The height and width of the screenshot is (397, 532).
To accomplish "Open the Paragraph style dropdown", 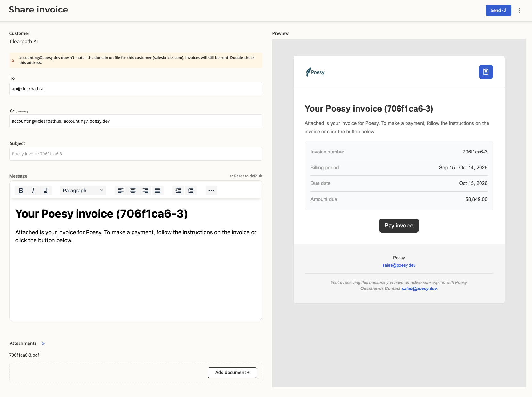I will coord(83,190).
